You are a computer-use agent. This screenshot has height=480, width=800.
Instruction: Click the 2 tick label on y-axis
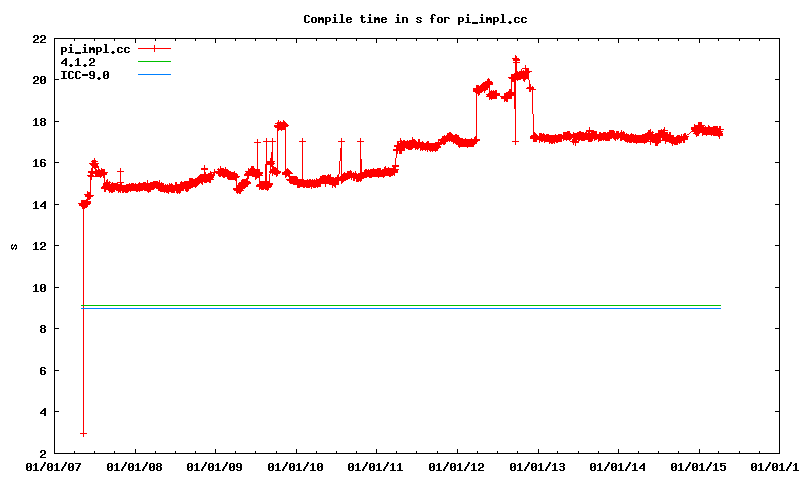tap(42, 453)
